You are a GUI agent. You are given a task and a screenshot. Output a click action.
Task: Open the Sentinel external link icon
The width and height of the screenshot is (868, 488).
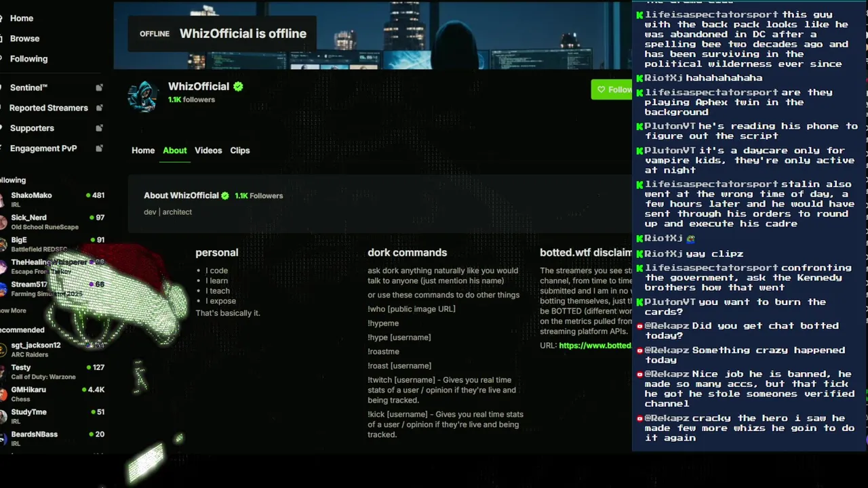tap(99, 87)
